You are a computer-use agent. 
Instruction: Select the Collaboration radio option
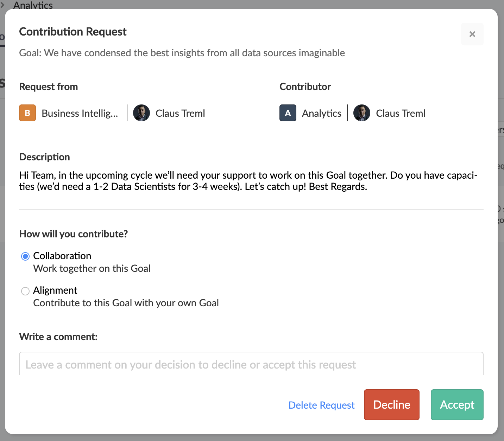(x=25, y=256)
